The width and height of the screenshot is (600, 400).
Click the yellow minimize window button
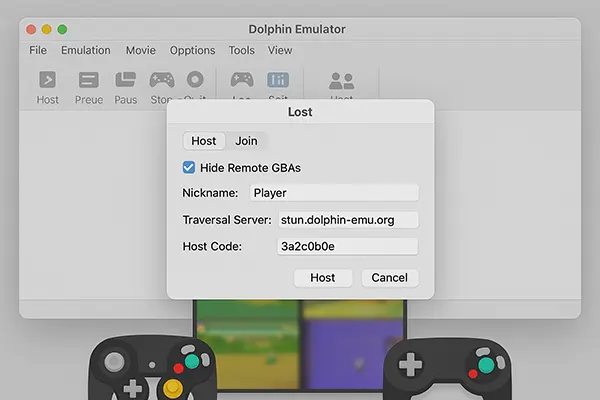click(47, 29)
